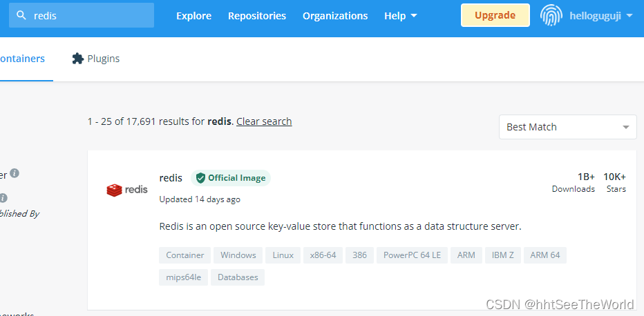Click the search magnifier icon
The width and height of the screenshot is (644, 316).
(x=22, y=15)
